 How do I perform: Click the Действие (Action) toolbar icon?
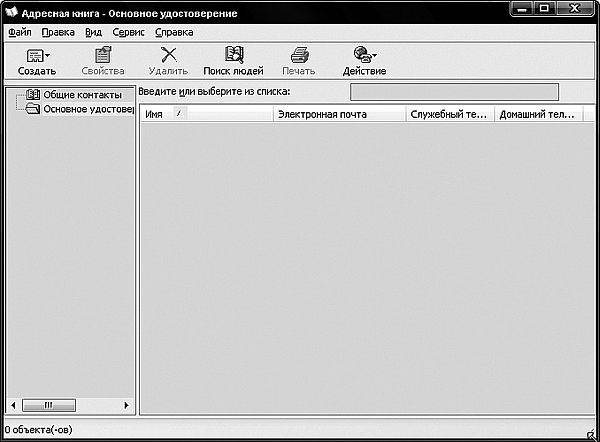(x=364, y=56)
